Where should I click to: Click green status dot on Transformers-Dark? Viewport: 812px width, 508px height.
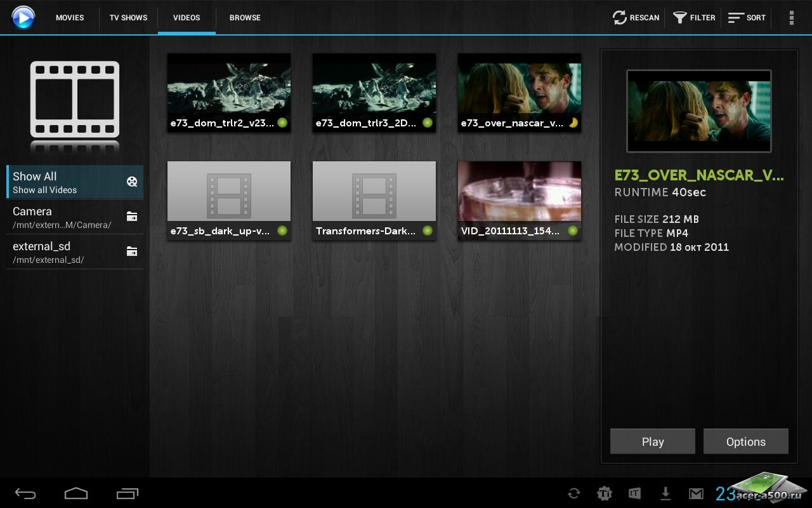click(428, 231)
